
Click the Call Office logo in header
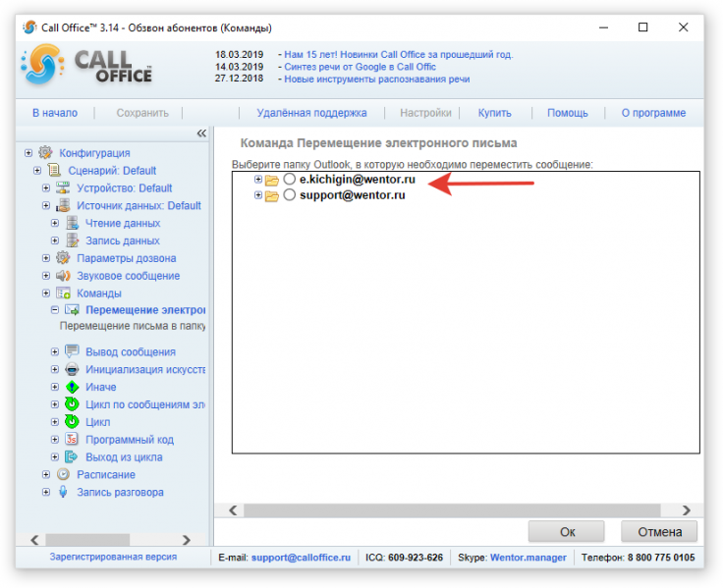(86, 66)
